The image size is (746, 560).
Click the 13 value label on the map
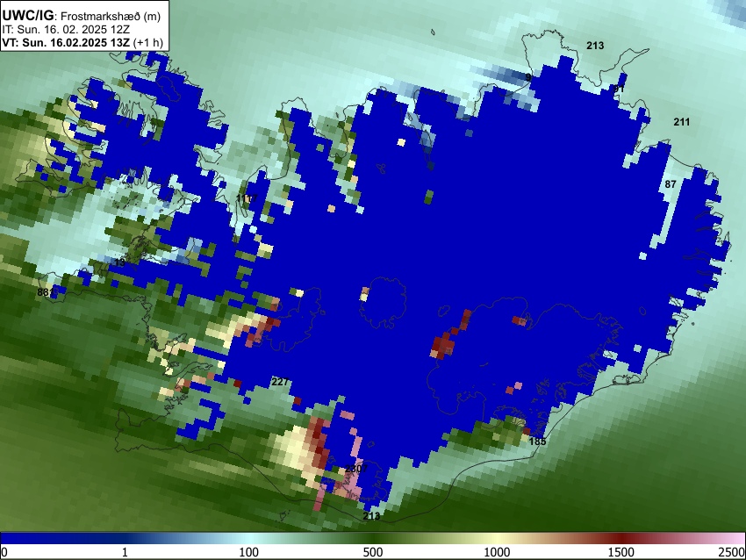[120, 262]
